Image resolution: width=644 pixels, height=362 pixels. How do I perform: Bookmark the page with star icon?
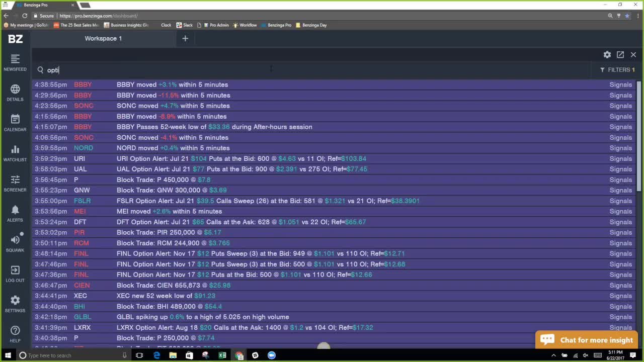(x=627, y=16)
